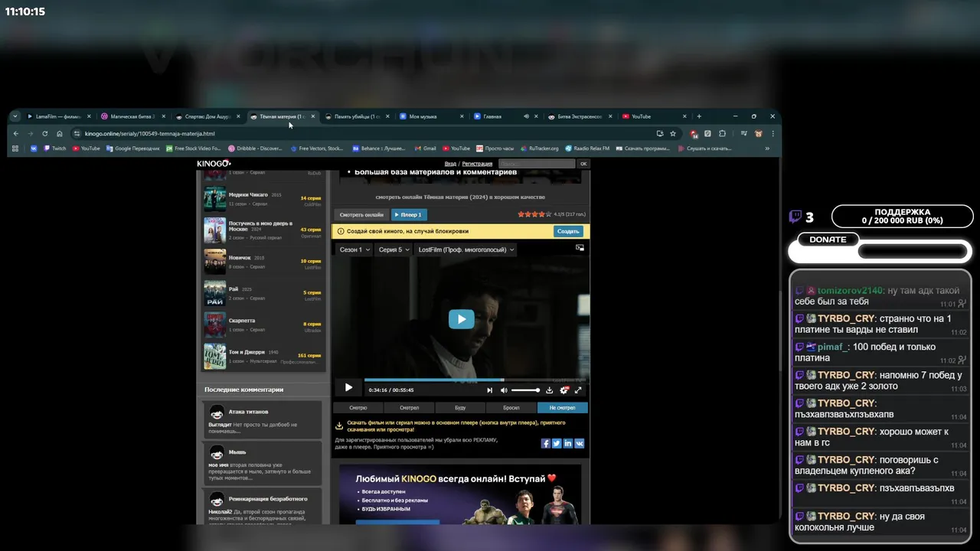Open player quality settings gear
This screenshot has height=551, width=980.
(x=564, y=390)
